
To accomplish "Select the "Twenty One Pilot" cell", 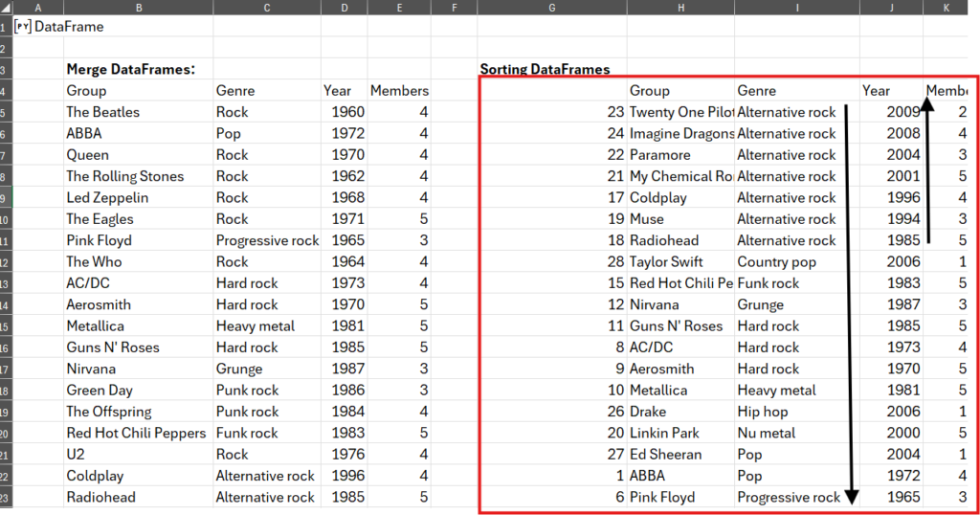I will pos(680,112).
